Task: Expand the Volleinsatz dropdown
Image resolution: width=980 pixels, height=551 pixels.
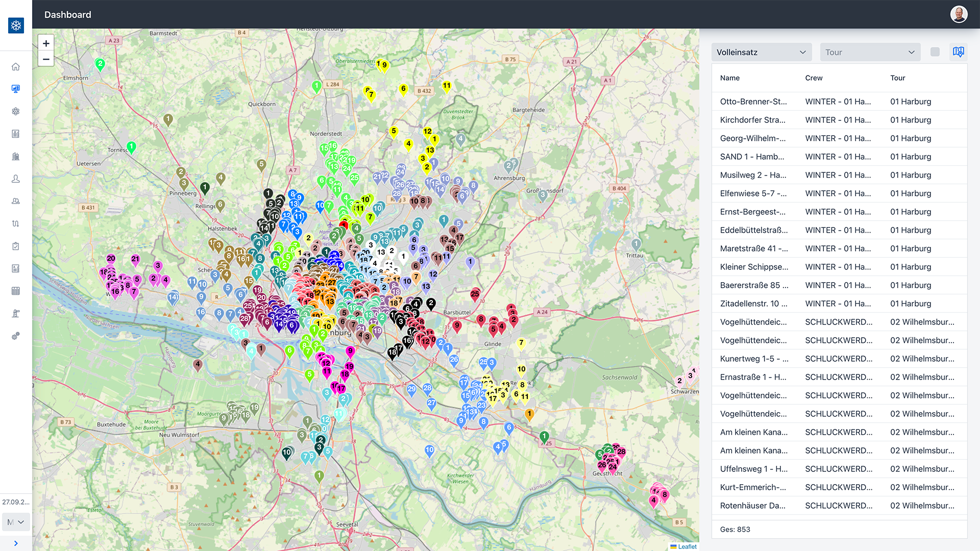Action: point(761,52)
